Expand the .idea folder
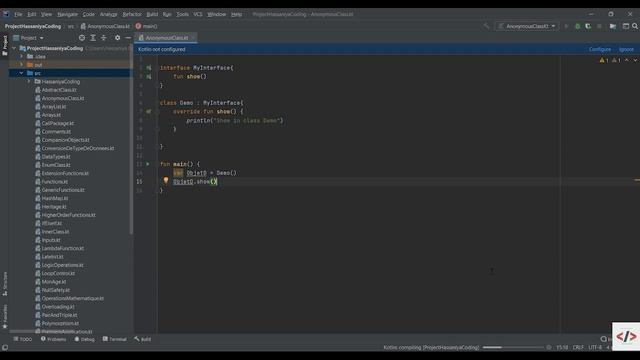This screenshot has width=640, height=360. pos(22,56)
